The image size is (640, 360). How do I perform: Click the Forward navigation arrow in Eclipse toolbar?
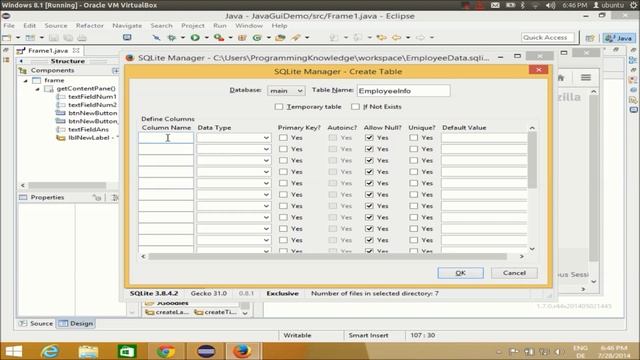pyautogui.click(x=420, y=38)
